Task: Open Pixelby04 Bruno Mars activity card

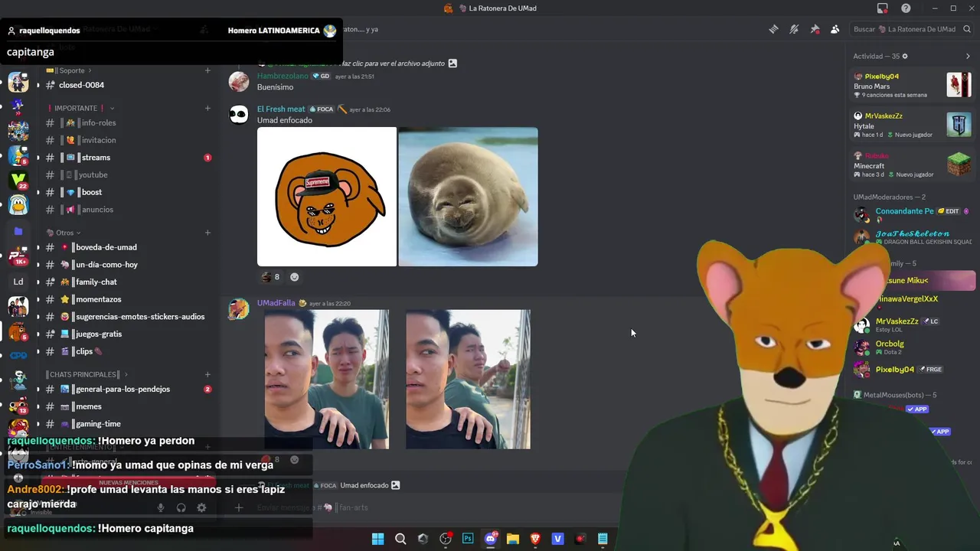Action: tap(913, 85)
